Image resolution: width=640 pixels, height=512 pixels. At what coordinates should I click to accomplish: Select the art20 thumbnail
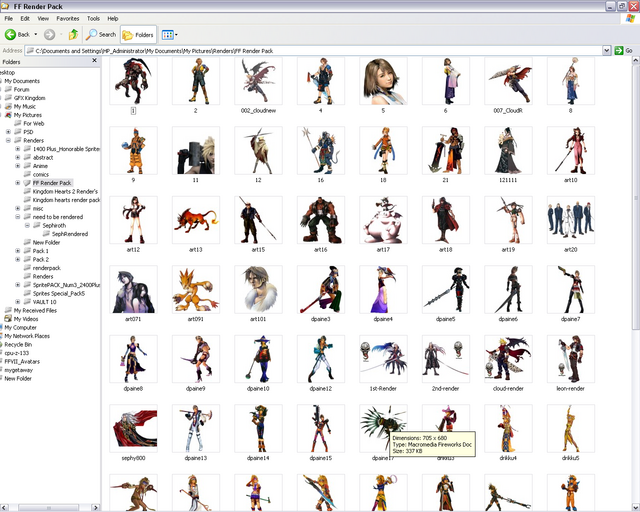(x=571, y=220)
